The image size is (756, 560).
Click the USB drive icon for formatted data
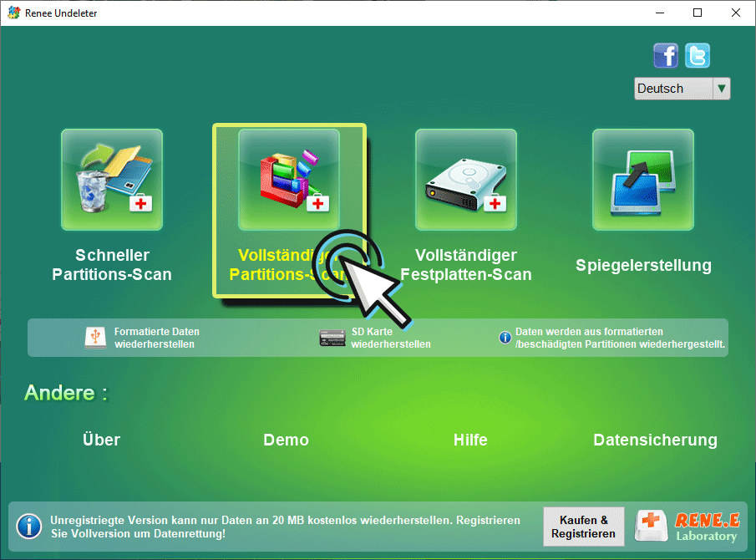95,338
